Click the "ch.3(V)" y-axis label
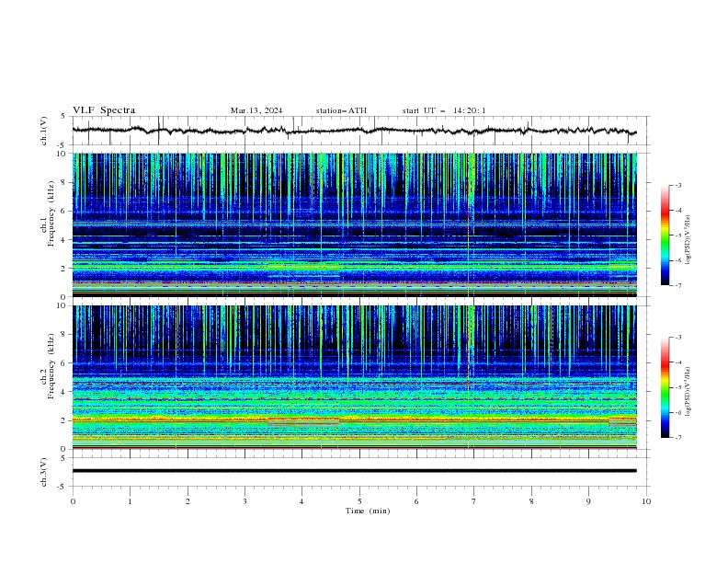The width and height of the screenshot is (728, 563). 44,472
